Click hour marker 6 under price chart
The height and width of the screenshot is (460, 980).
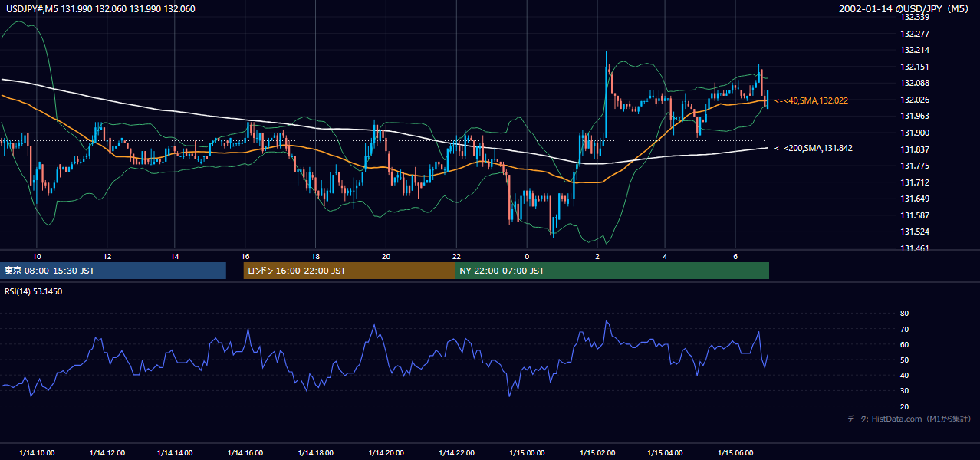[x=735, y=256]
